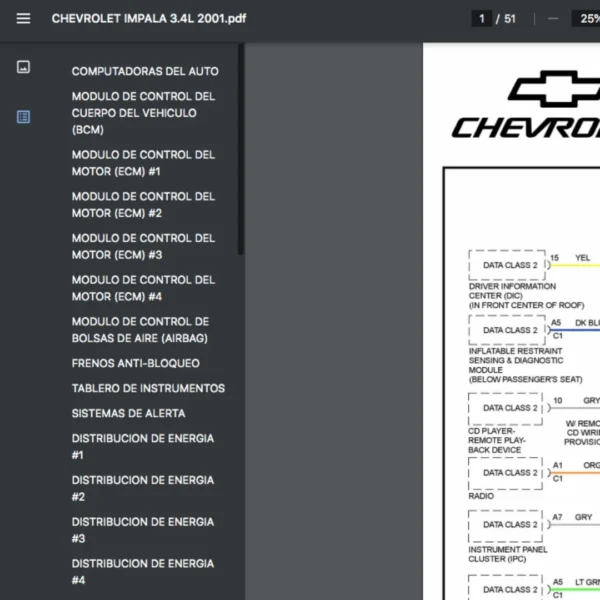Click the YEL wire label at pin 15
Viewport: 600px width, 600px height.
(x=582, y=258)
